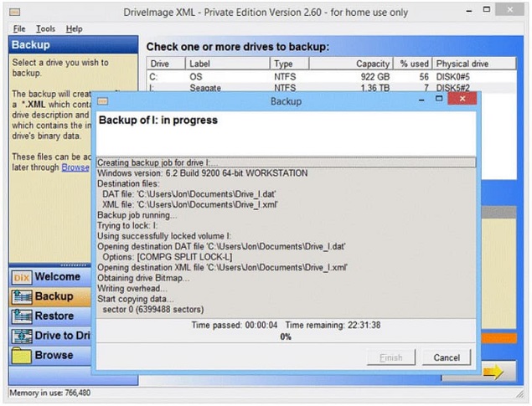Click the Time passed 00:00:04 text
This screenshot has height=406, width=532.
235,326
